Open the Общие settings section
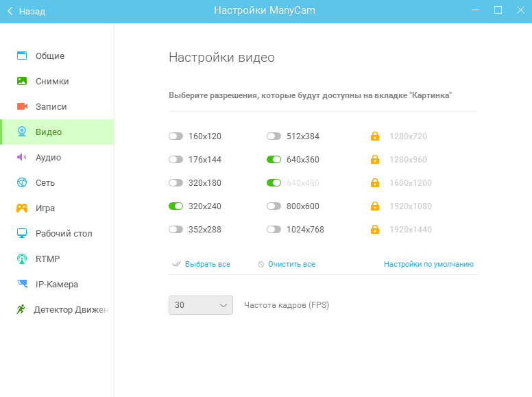 click(x=57, y=56)
